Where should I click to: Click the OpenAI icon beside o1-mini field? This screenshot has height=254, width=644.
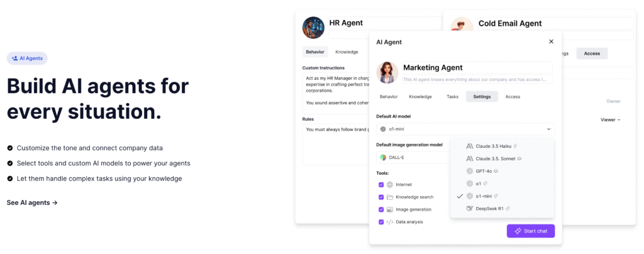click(383, 129)
